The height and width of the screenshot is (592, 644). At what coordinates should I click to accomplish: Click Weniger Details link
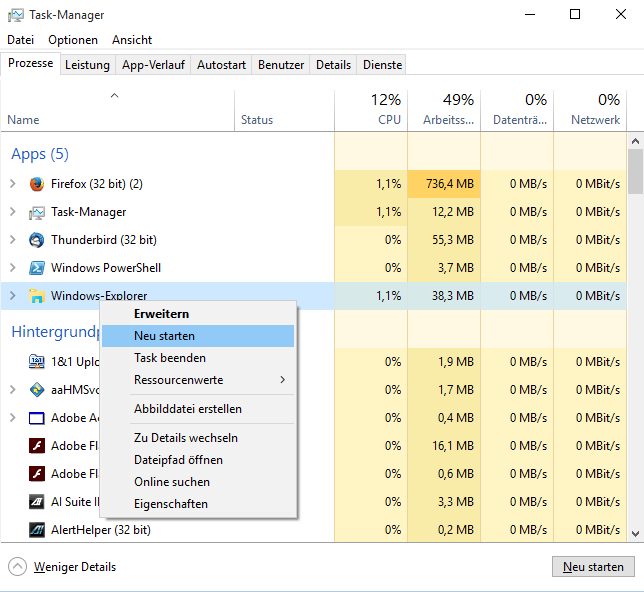click(75, 567)
